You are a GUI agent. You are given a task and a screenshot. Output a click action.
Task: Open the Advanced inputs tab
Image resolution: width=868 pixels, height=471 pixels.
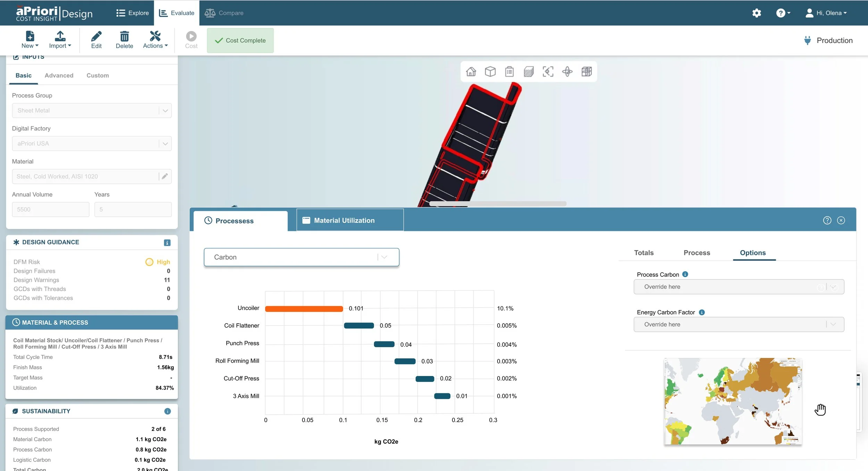pyautogui.click(x=59, y=75)
